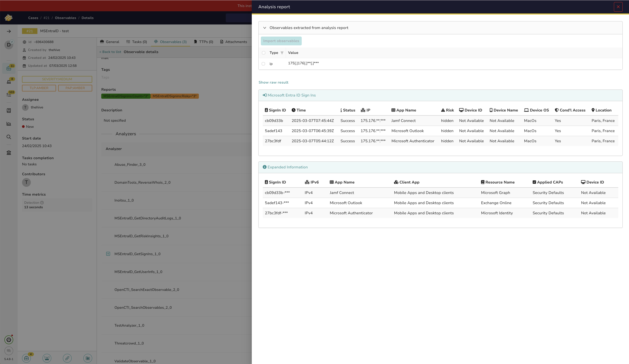
Task: Click the gear icon beside case id
Action: (x=24, y=42)
